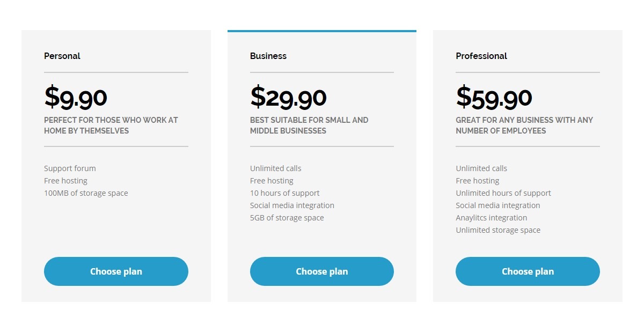Click the 'Great for any business' description
This screenshot has width=644, height=332.
pos(524,126)
